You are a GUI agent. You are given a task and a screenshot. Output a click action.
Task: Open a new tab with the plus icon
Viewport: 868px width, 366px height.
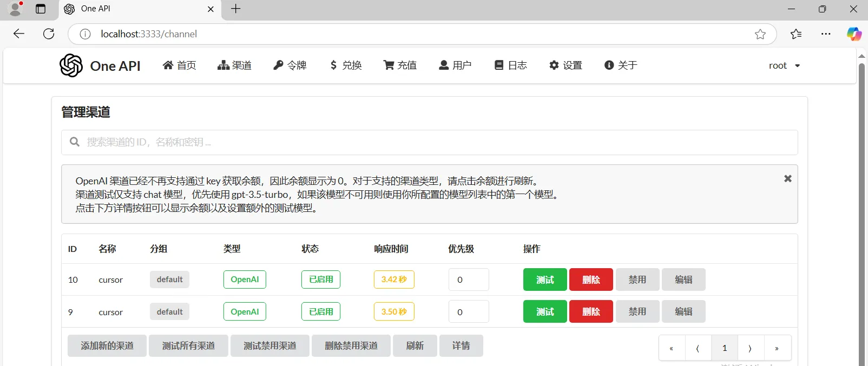[236, 9]
